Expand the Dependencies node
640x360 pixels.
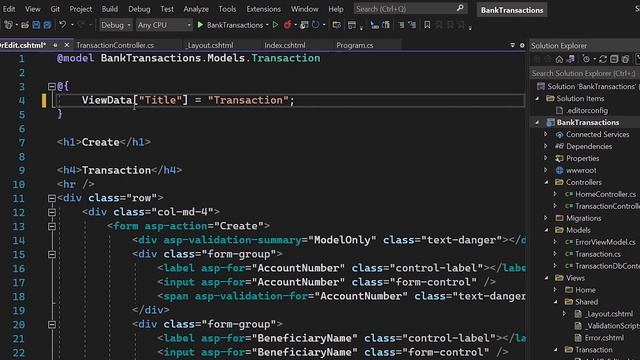(x=546, y=146)
